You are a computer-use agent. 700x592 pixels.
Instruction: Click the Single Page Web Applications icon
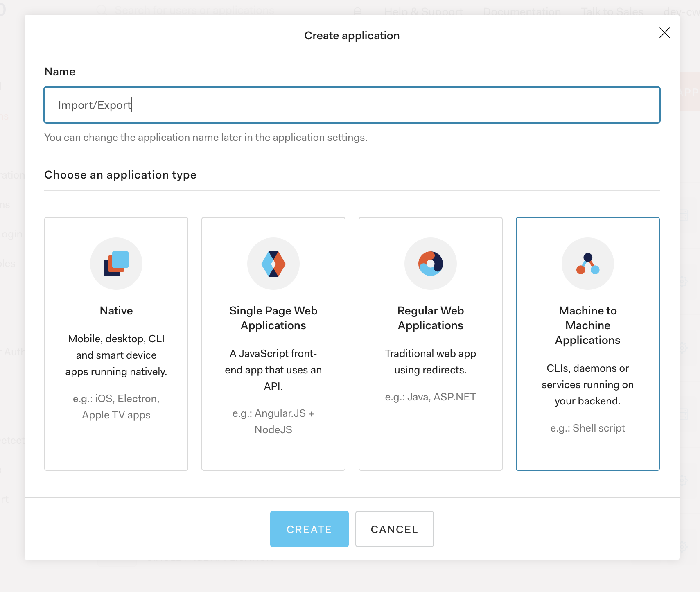[273, 263]
